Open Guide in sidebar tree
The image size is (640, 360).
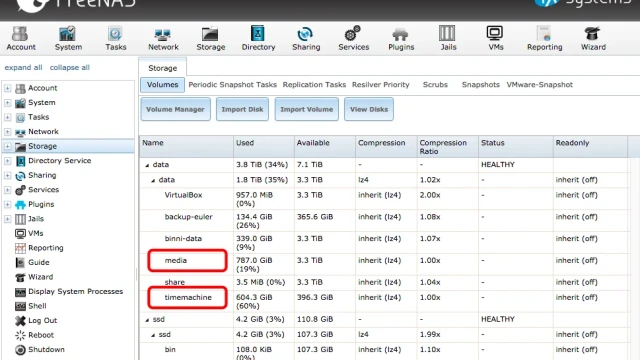tap(32, 262)
